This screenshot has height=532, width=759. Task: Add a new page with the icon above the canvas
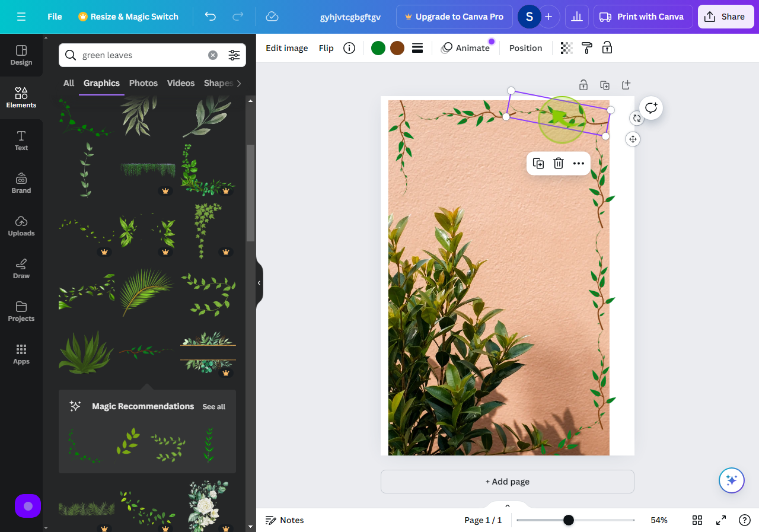point(626,85)
